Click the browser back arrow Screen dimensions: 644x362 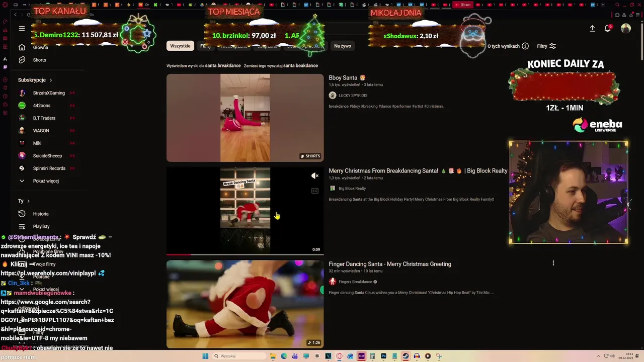tap(15, 15)
